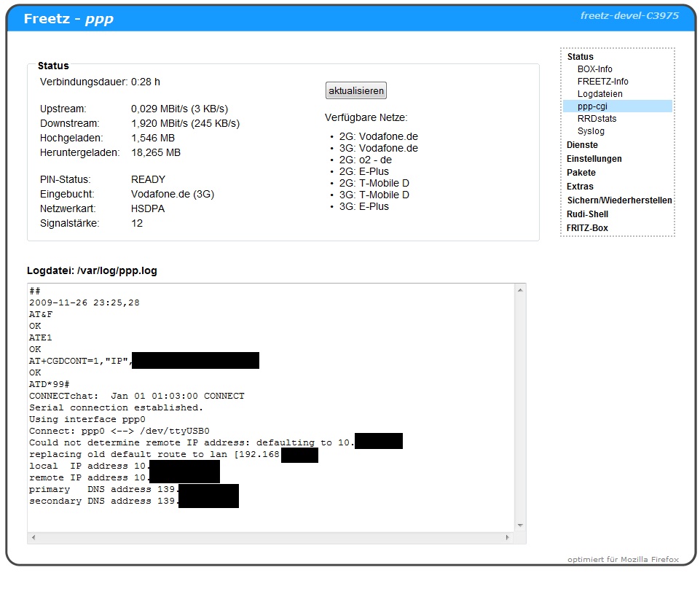Open Sichern/Wiederherstellen in sidebar
Image resolution: width=700 pixels, height=613 pixels.
click(x=619, y=200)
